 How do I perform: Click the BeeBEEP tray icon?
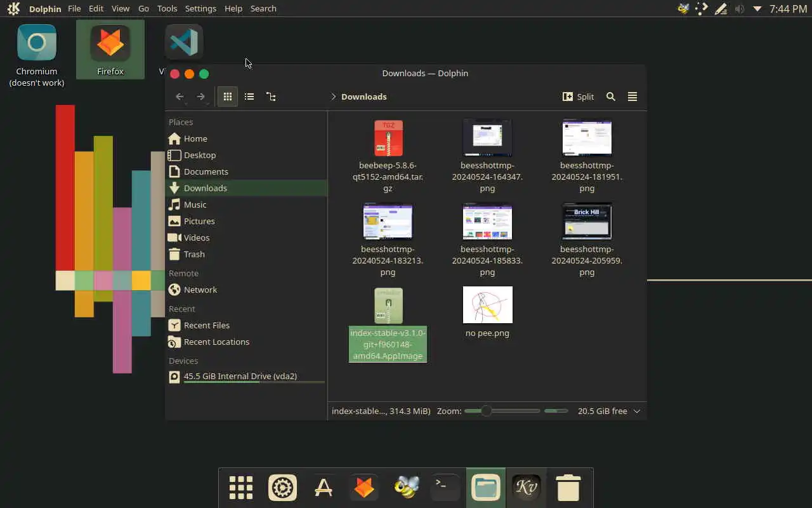pyautogui.click(x=683, y=9)
